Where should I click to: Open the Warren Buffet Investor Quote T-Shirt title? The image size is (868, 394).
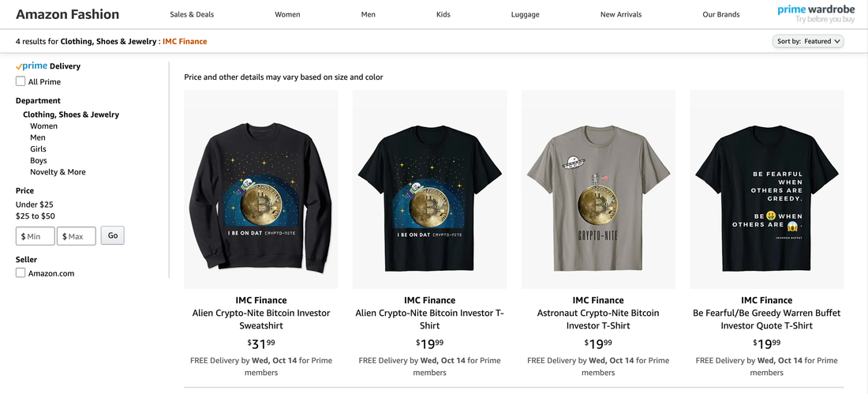pos(766,319)
